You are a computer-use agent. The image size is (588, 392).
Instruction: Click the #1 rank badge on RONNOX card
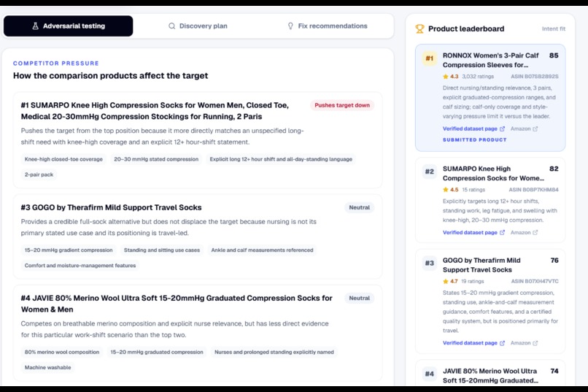pyautogui.click(x=430, y=58)
